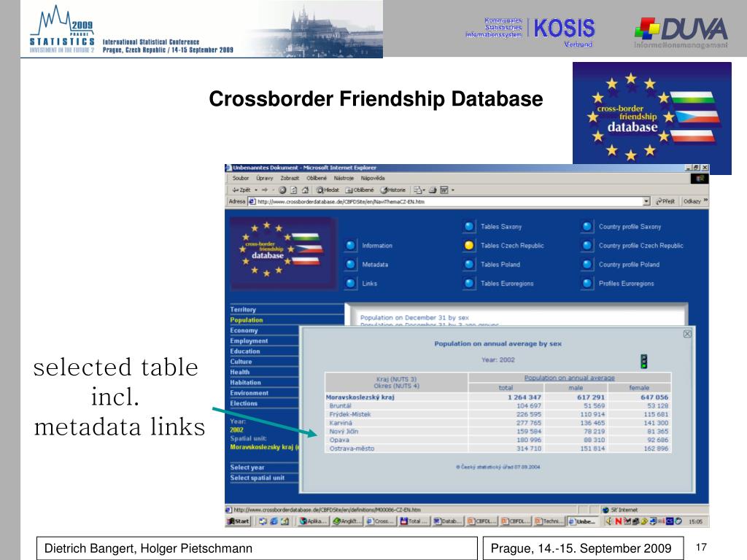Click the Přejít go button
Image resolution: width=747 pixels, height=560 pixels.
tap(665, 201)
